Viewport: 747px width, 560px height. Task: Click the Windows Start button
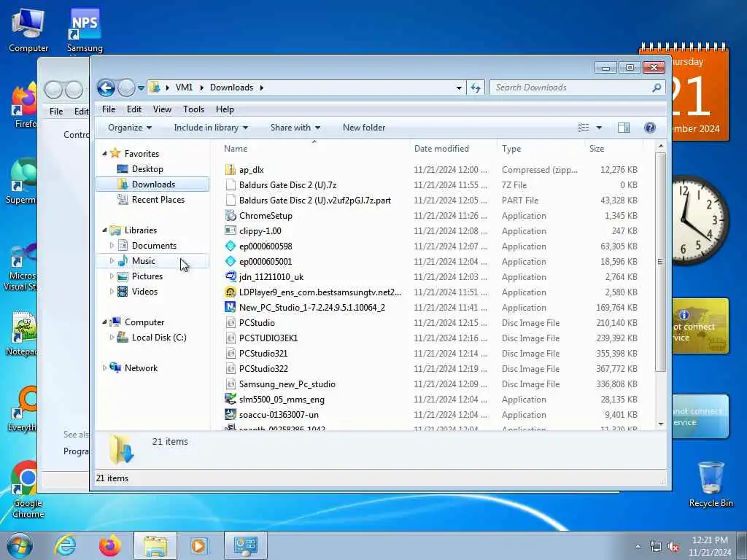click(20, 545)
